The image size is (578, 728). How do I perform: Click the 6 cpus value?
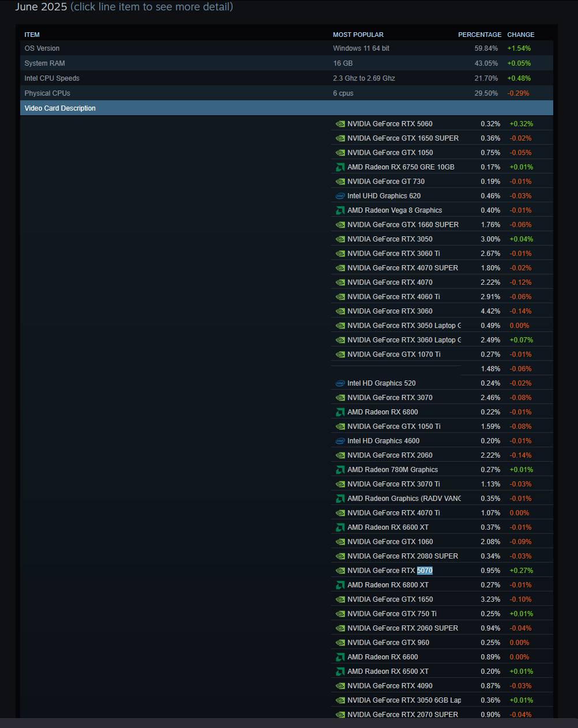click(343, 93)
